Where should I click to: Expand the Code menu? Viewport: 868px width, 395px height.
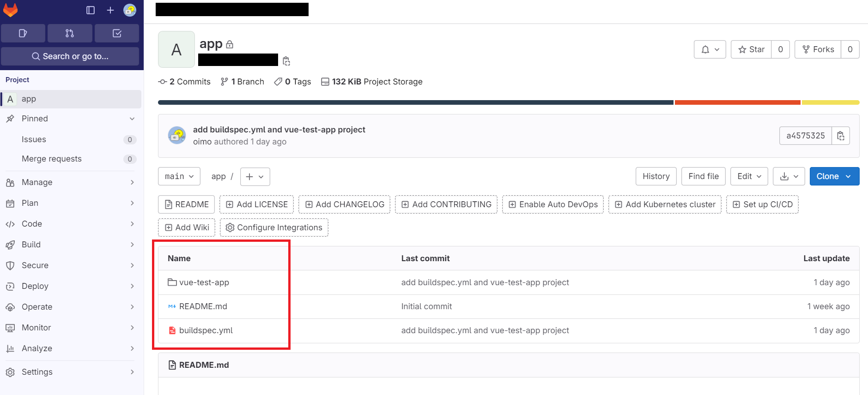(71, 224)
